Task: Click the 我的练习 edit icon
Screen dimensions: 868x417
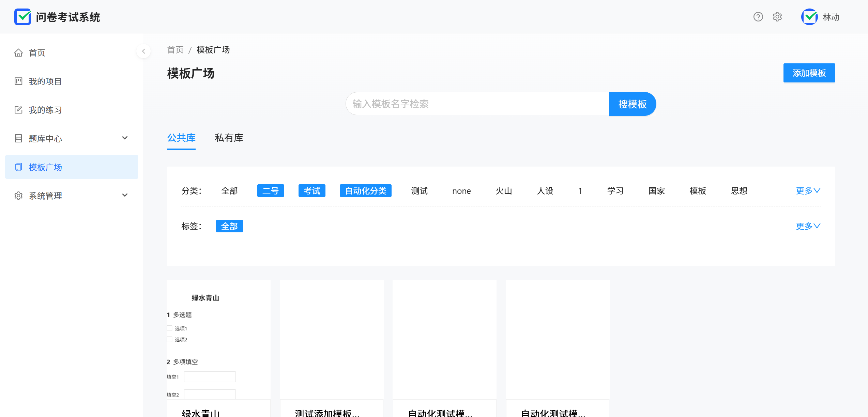Action: [x=18, y=110]
